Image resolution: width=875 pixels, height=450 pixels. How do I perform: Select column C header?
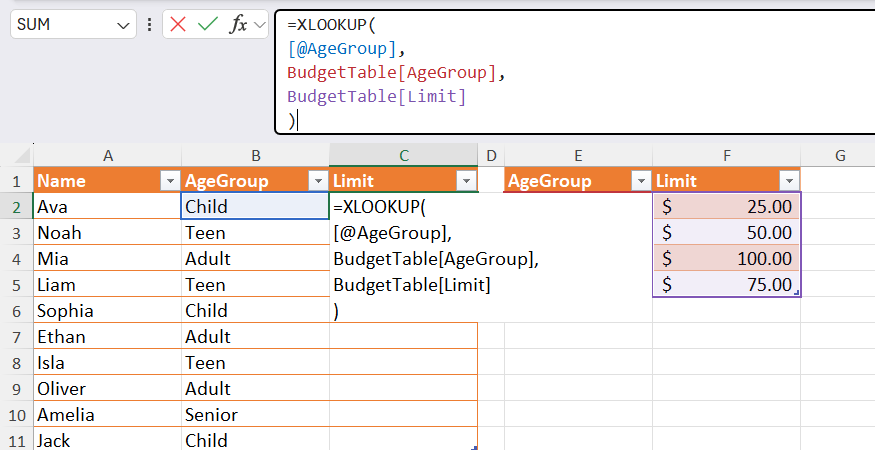tap(403, 156)
